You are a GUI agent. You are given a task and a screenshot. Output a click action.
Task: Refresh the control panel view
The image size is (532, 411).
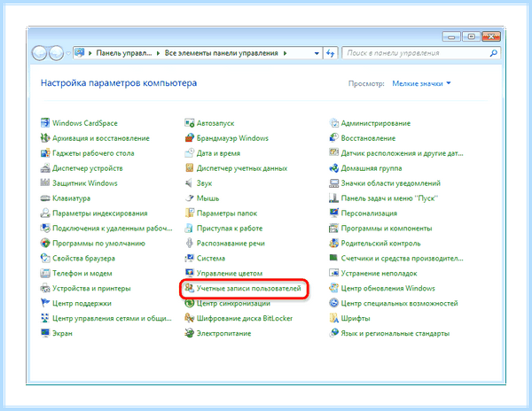[x=330, y=53]
